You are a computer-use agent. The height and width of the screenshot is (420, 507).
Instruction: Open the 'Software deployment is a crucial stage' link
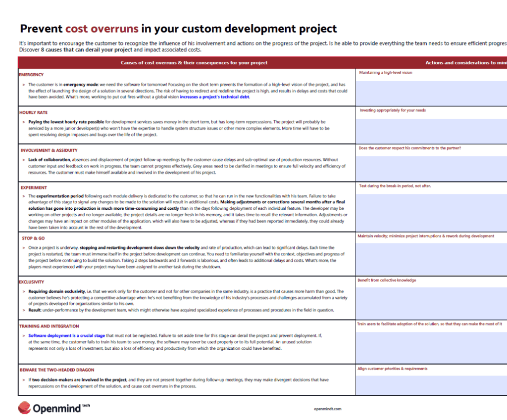coord(67,335)
